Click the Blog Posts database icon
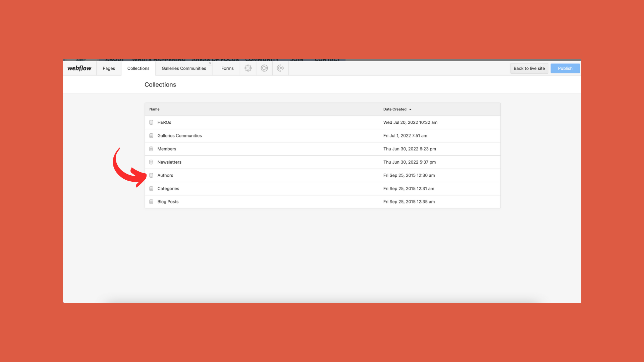Image resolution: width=644 pixels, height=362 pixels. [151, 202]
